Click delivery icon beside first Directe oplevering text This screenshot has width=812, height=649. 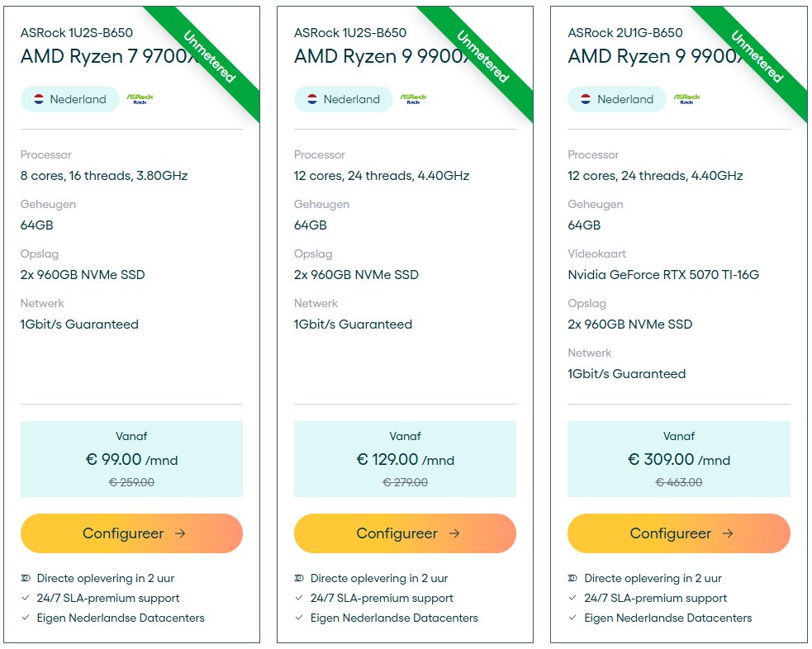[26, 578]
